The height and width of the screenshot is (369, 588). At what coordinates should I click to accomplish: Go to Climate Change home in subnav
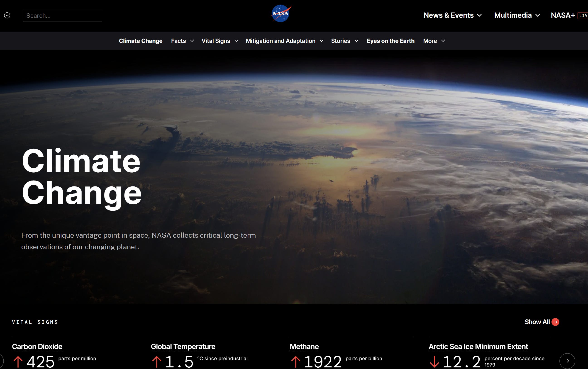(x=141, y=41)
